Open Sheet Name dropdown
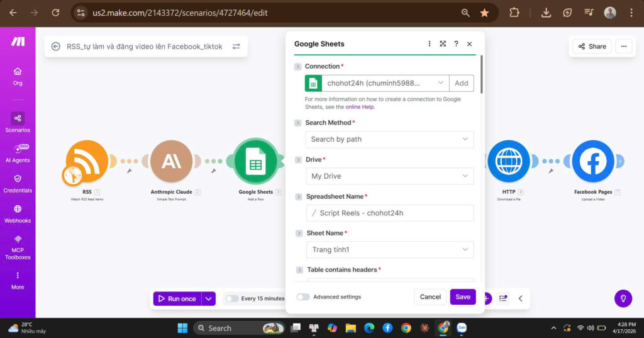Image resolution: width=644 pixels, height=338 pixels. (x=389, y=250)
